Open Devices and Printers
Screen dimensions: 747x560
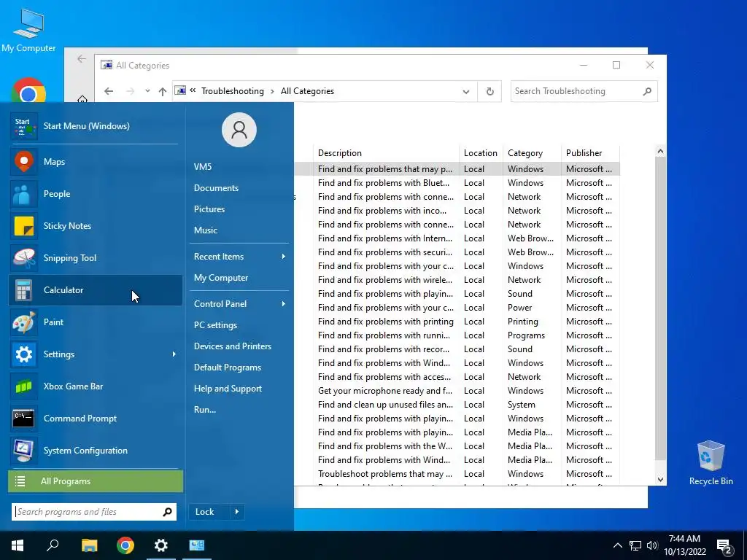tap(233, 346)
